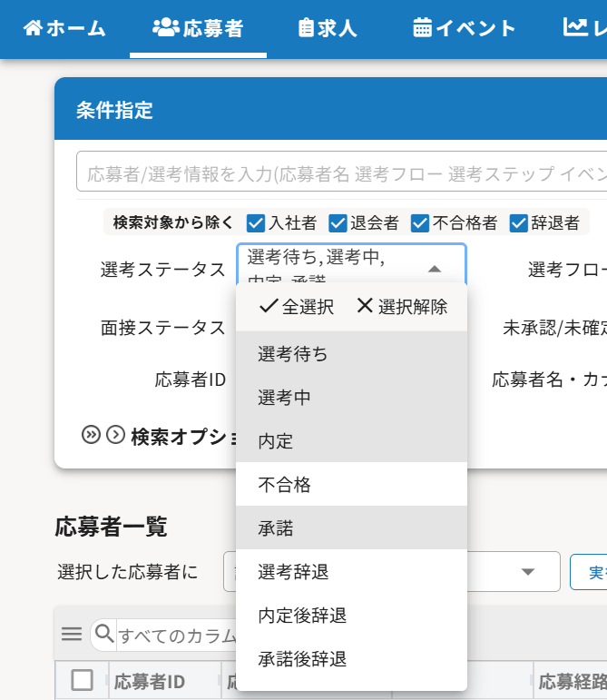Click the home icon in navigation bar
The width and height of the screenshot is (607, 700).
coord(33,28)
